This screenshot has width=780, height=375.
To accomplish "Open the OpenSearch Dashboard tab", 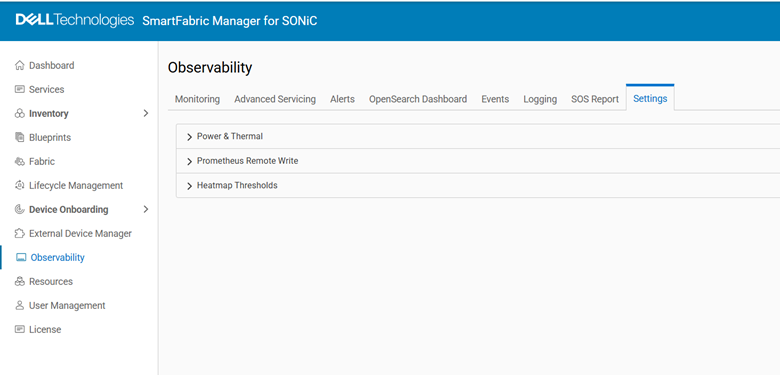I will (x=418, y=99).
